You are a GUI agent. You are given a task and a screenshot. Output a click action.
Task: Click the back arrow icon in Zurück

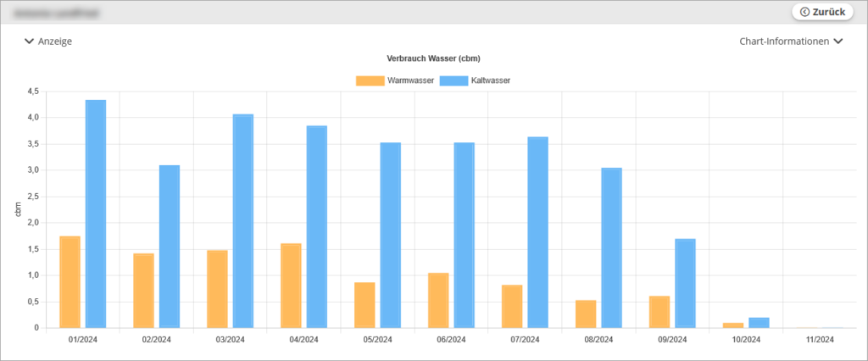click(804, 12)
